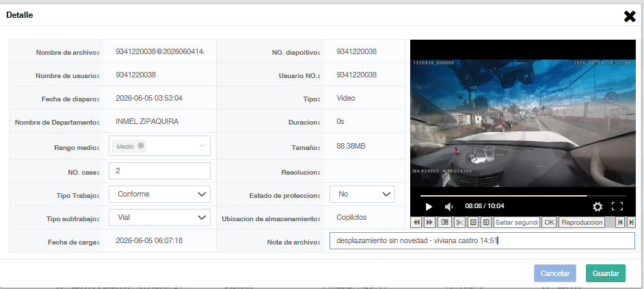The width and height of the screenshot is (644, 289).
Task: Click the rewind double-arrow button
Action: [x=416, y=223]
